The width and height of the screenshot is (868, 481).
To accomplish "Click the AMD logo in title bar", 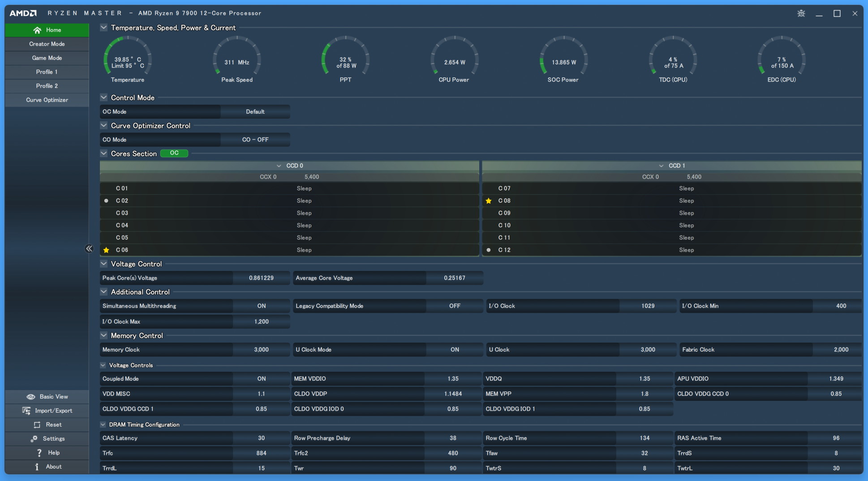I will point(23,13).
